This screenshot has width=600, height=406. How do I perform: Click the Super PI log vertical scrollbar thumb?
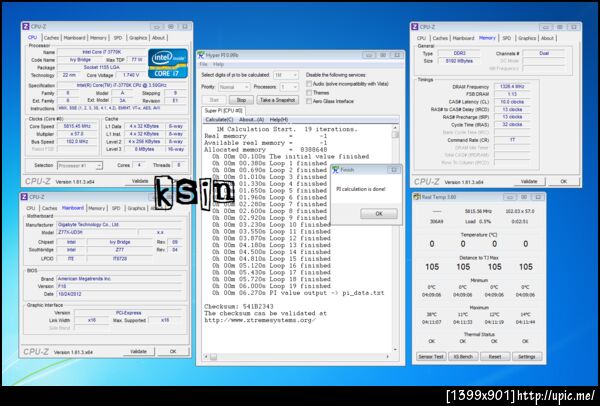[x=395, y=135]
